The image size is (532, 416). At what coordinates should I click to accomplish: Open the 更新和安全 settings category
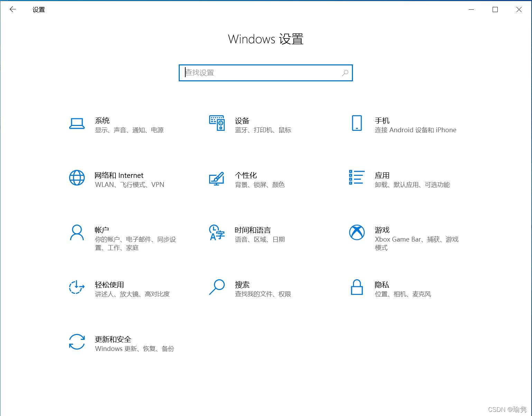(122, 344)
